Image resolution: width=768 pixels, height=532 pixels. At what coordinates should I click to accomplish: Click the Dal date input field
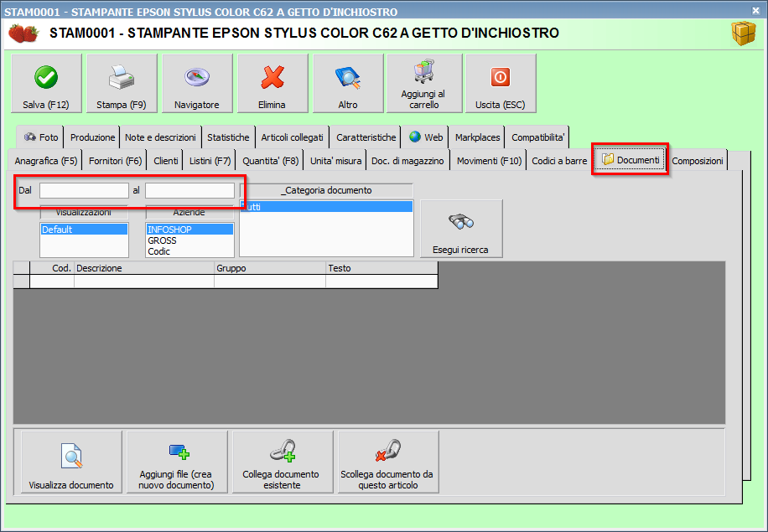tap(84, 190)
